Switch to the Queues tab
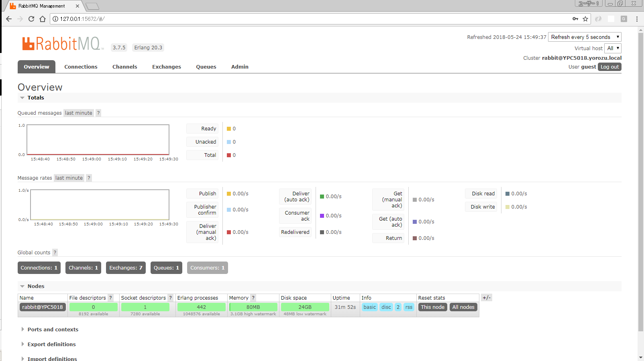 click(x=206, y=67)
